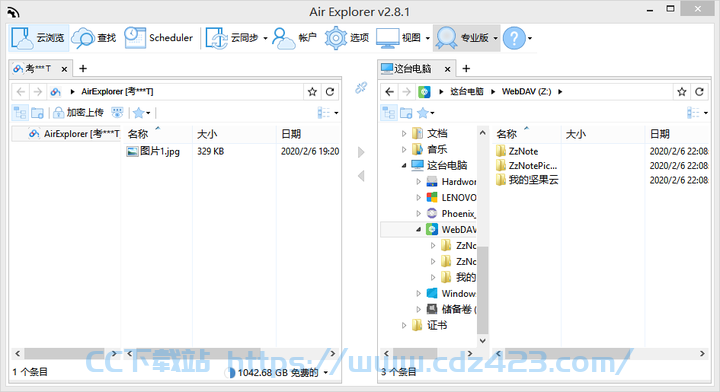Image resolution: width=720 pixels, height=392 pixels.
Task: Click the right tree vertical scrollbar
Action: point(482,289)
